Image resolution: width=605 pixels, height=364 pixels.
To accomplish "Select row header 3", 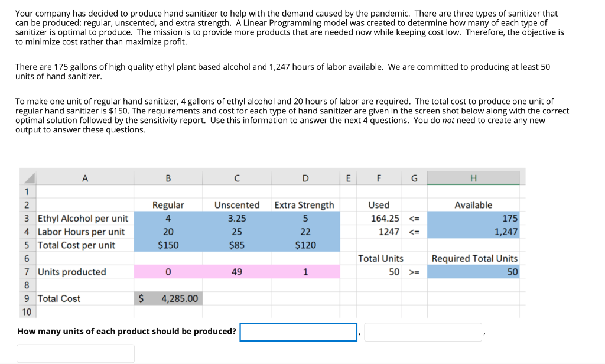I will point(28,217).
